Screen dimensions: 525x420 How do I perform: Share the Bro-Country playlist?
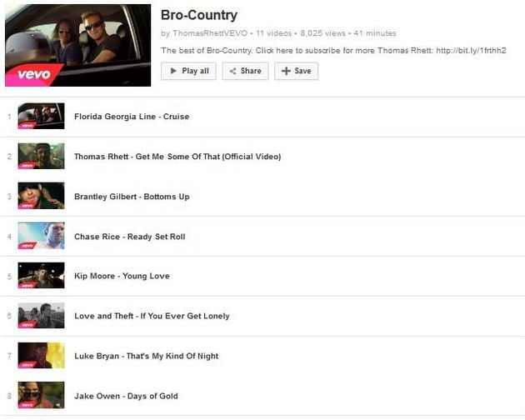pos(245,71)
